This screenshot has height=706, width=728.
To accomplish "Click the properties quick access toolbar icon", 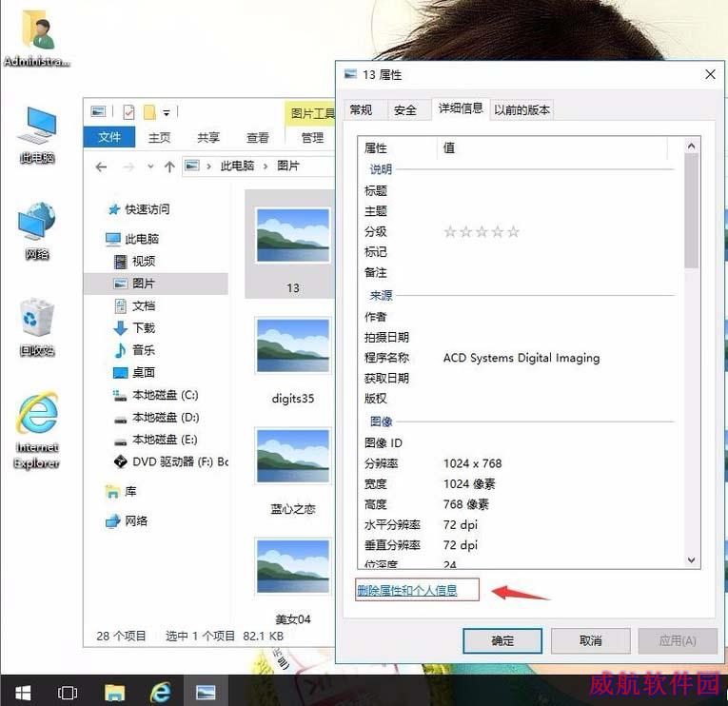I will coord(128,112).
